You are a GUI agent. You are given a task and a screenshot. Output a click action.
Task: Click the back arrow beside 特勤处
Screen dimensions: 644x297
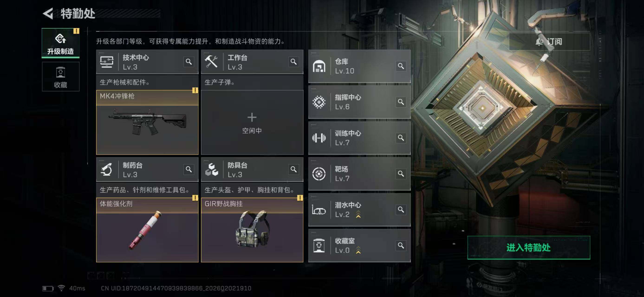click(48, 13)
